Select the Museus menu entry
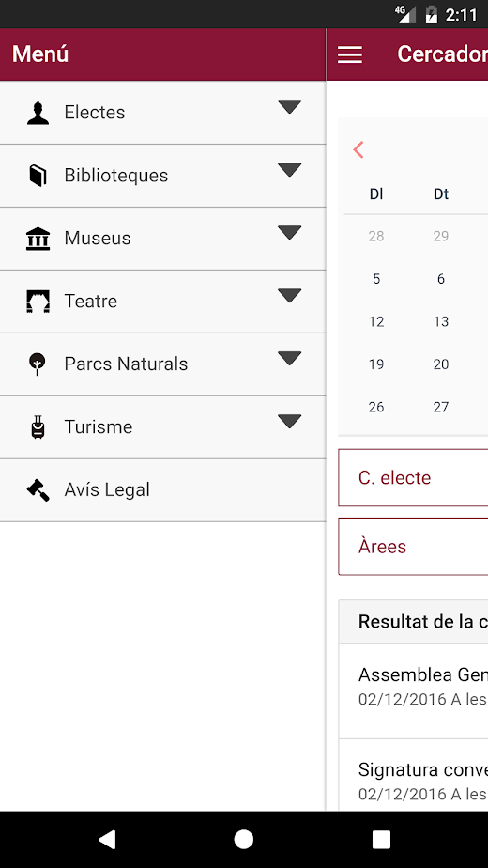Image resolution: width=488 pixels, height=868 pixels. pos(162,239)
